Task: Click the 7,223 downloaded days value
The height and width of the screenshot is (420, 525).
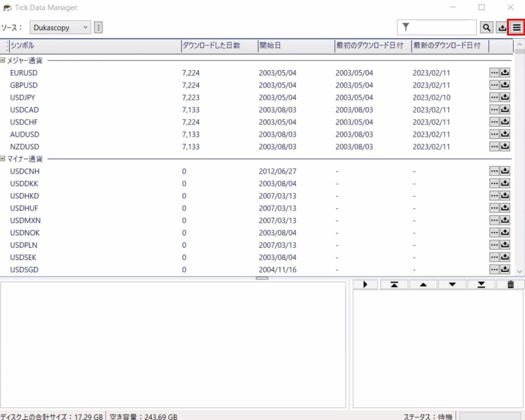Action: (x=191, y=97)
